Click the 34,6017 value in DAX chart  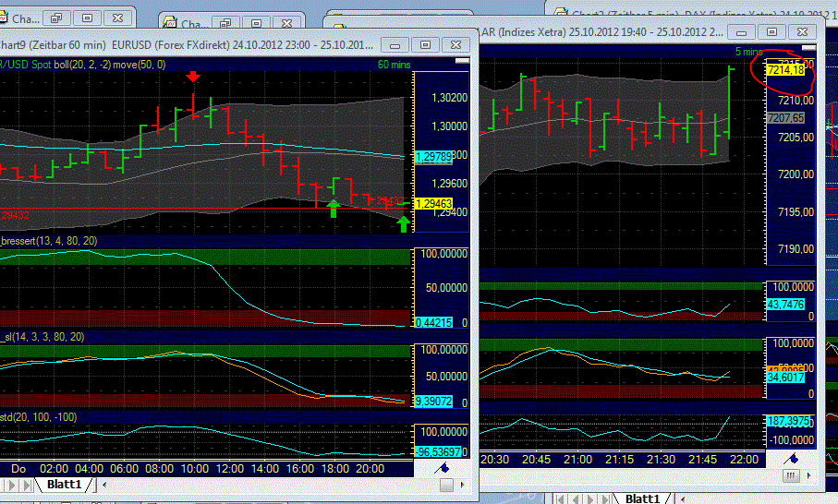[x=785, y=378]
